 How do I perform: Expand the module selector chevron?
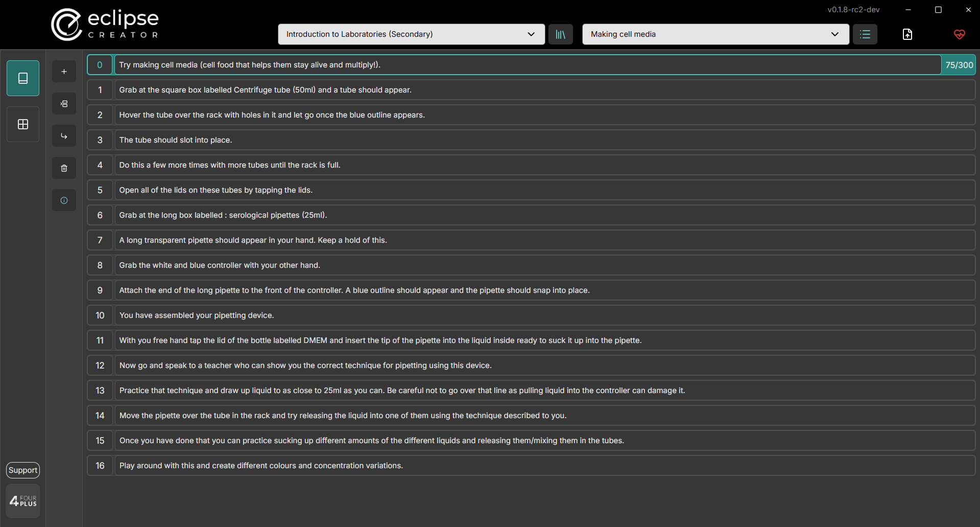click(531, 34)
